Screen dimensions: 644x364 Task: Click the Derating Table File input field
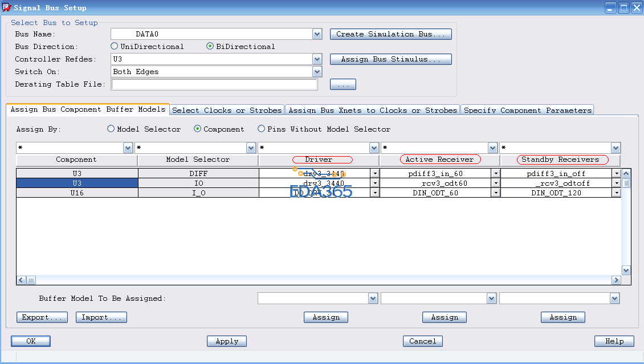[x=214, y=84]
